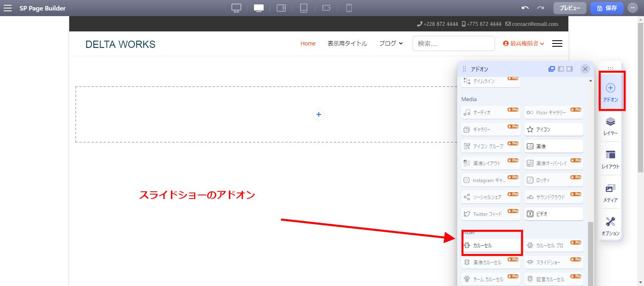
Task: Open the SP Page Builder hamburger menu
Action: click(8, 8)
